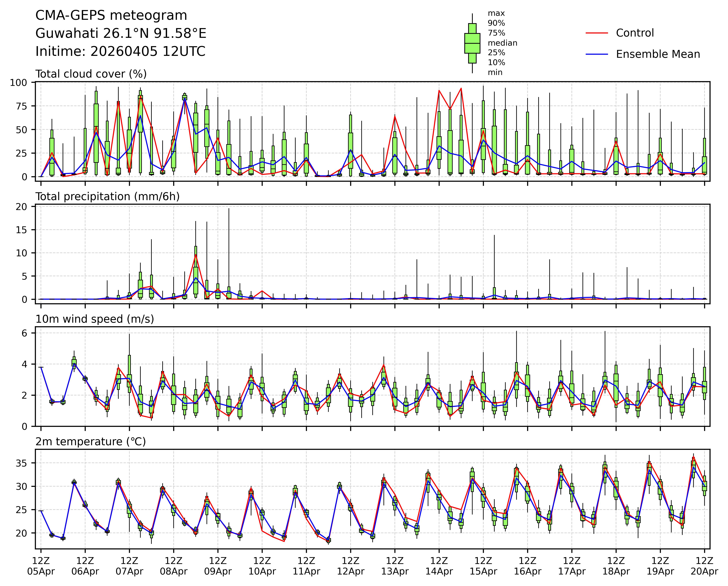Viewport: 728px width, 586px height.
Task: Click the 'Guwahati 26.1°N 91.58°E' location text
Action: pos(121,33)
